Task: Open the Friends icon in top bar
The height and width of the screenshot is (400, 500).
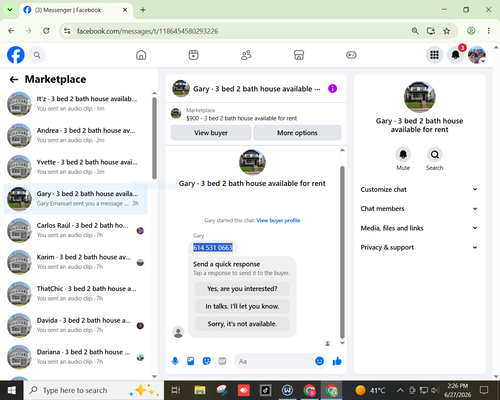Action: click(x=246, y=55)
